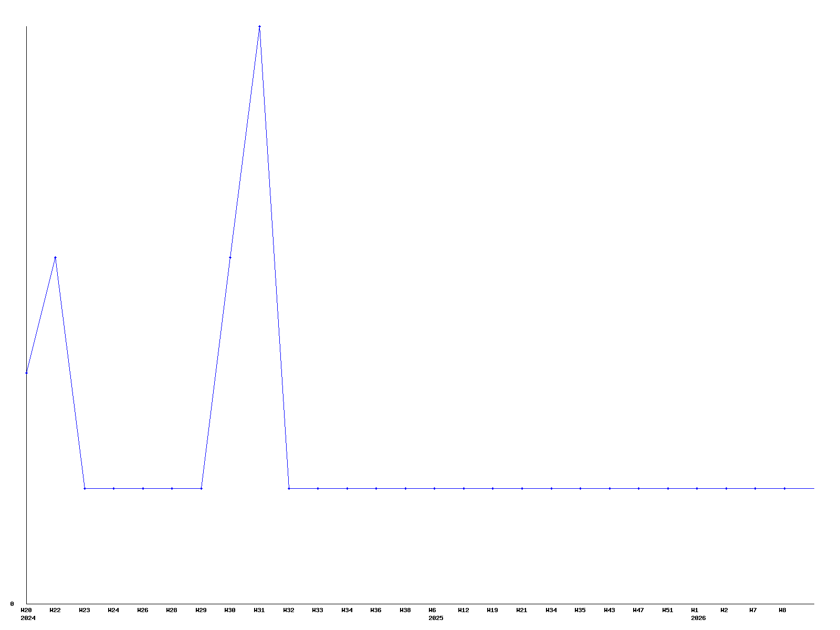840x630 pixels.
Task: Click the 2025 year label
Action: click(x=436, y=618)
